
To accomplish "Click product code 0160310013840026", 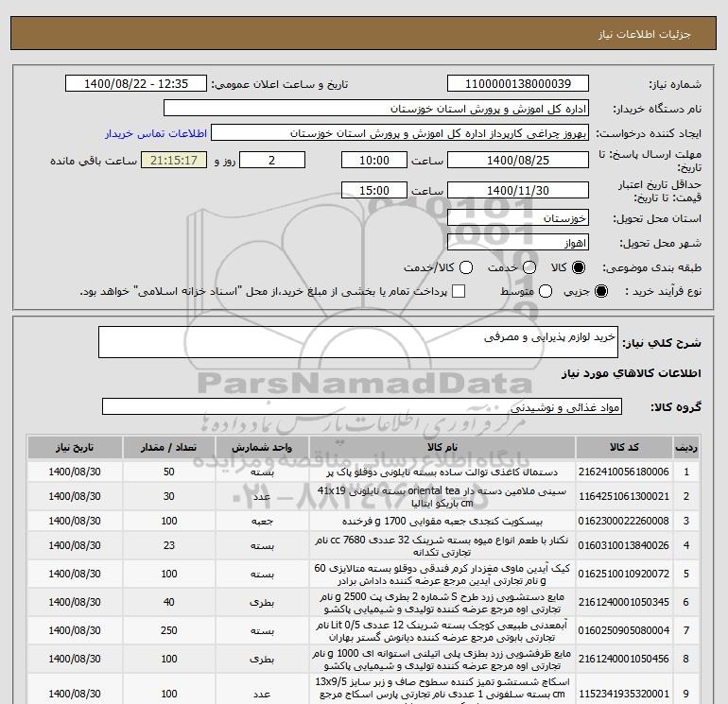I will [624, 546].
